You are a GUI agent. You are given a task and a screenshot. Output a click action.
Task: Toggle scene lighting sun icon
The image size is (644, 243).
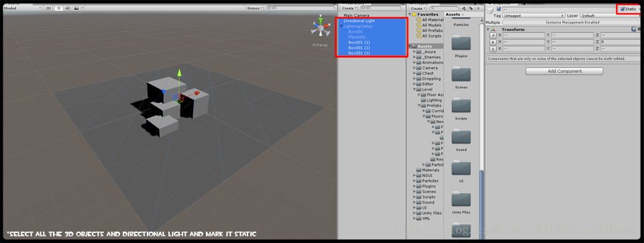(58, 8)
